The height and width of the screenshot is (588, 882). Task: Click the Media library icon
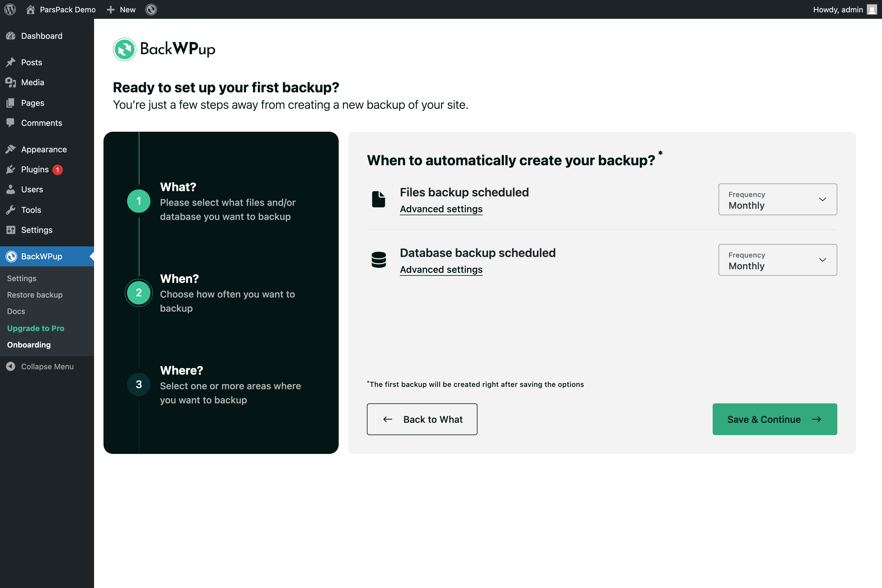(11, 83)
